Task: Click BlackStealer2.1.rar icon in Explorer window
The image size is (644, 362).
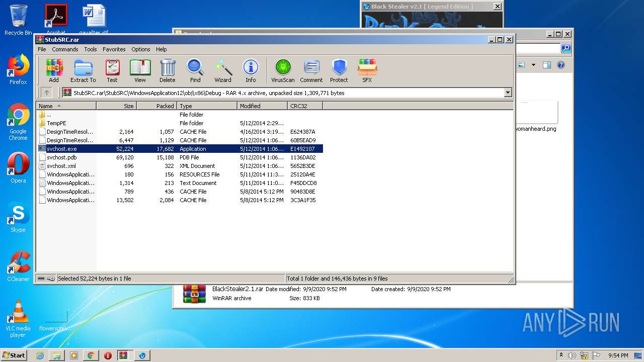Action: 194,294
